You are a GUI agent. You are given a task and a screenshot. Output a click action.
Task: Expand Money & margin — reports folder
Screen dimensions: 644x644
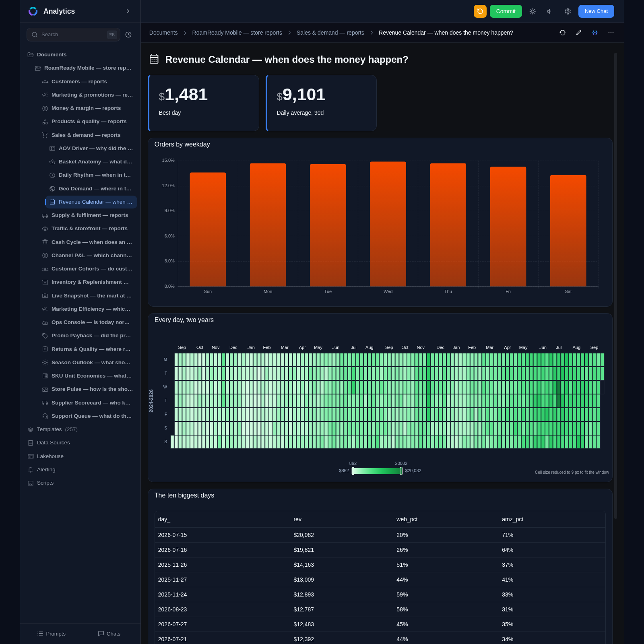coord(86,108)
